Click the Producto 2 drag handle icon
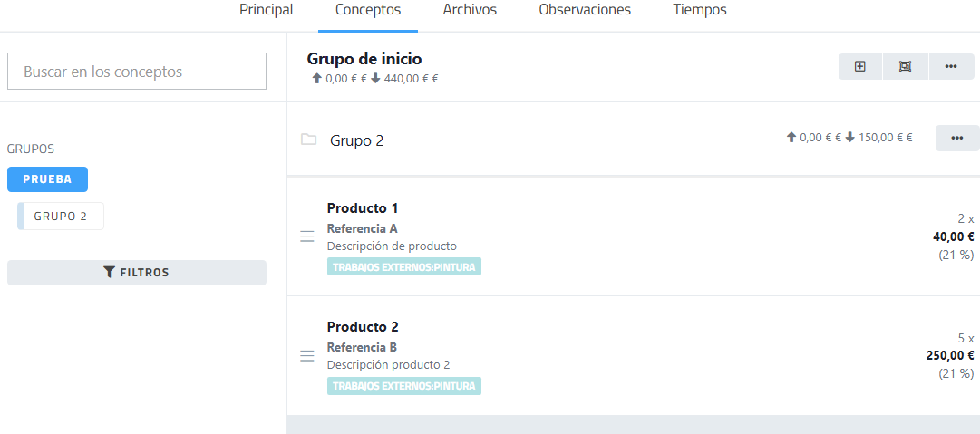Image resolution: width=980 pixels, height=434 pixels. 306,355
